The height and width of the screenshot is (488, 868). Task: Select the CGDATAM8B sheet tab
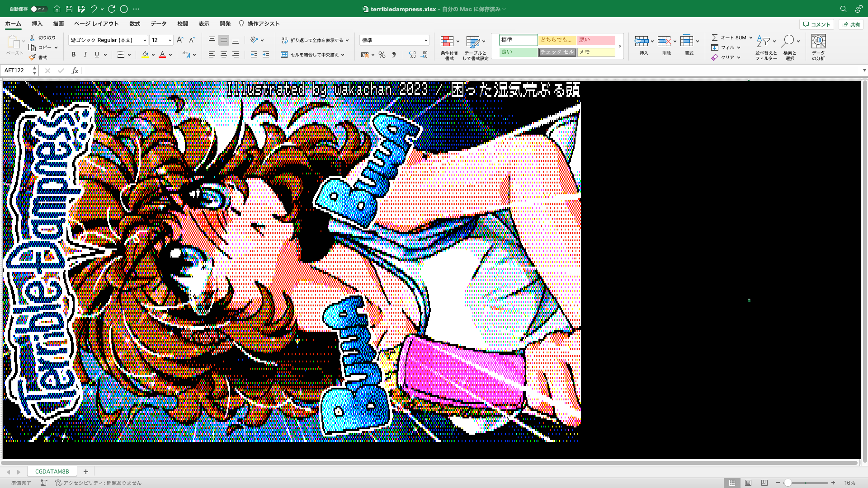(52, 471)
